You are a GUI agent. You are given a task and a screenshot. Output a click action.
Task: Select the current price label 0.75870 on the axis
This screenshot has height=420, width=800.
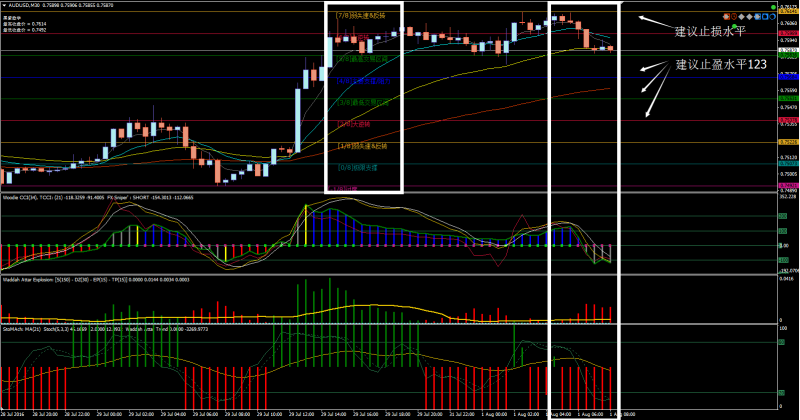tap(787, 49)
